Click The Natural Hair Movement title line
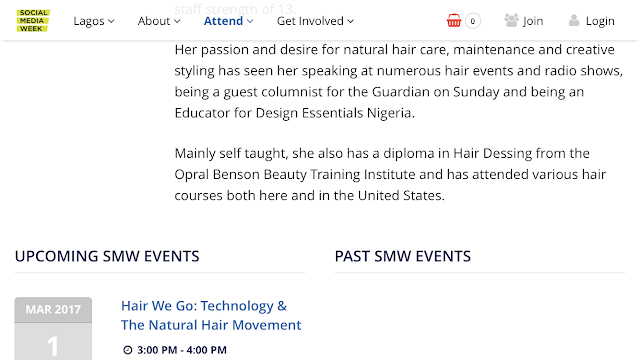This screenshot has width=640, height=360. [211, 325]
